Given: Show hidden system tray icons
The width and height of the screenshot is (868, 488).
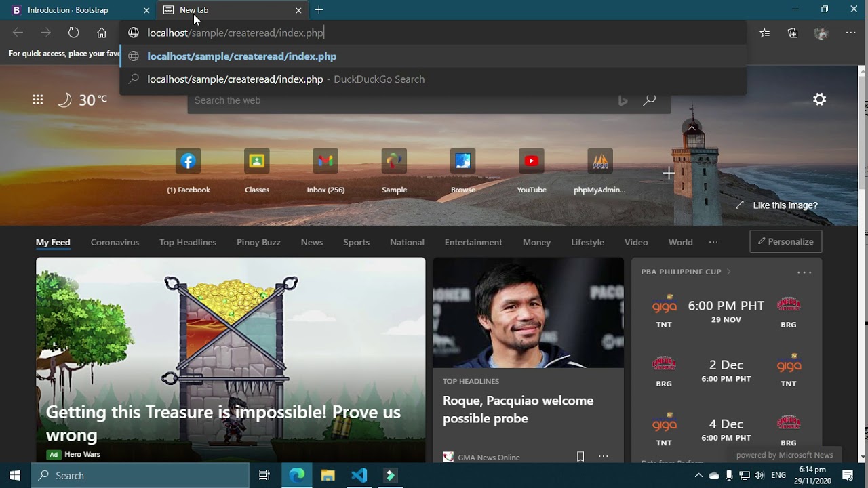Looking at the screenshot, I should coord(699,475).
